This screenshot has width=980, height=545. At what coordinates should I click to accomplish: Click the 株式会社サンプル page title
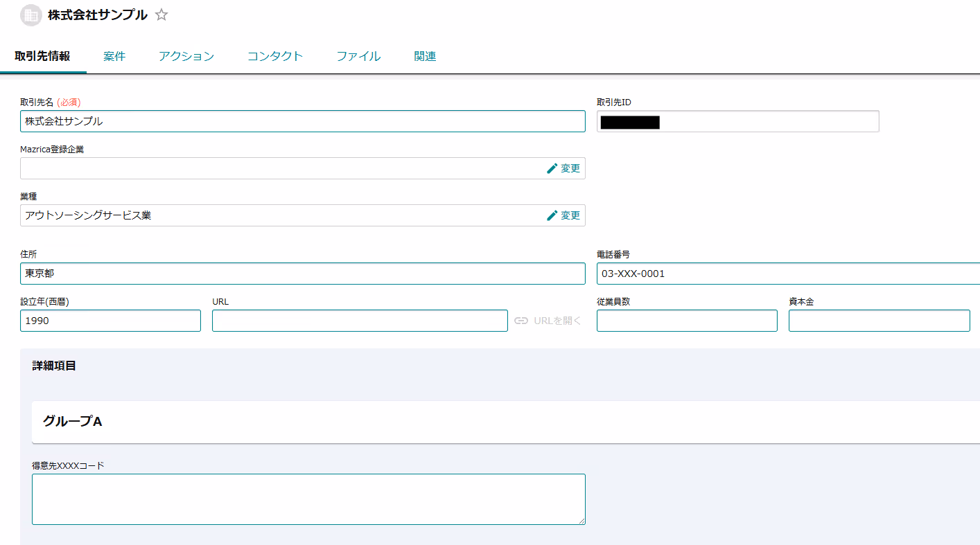(x=98, y=15)
